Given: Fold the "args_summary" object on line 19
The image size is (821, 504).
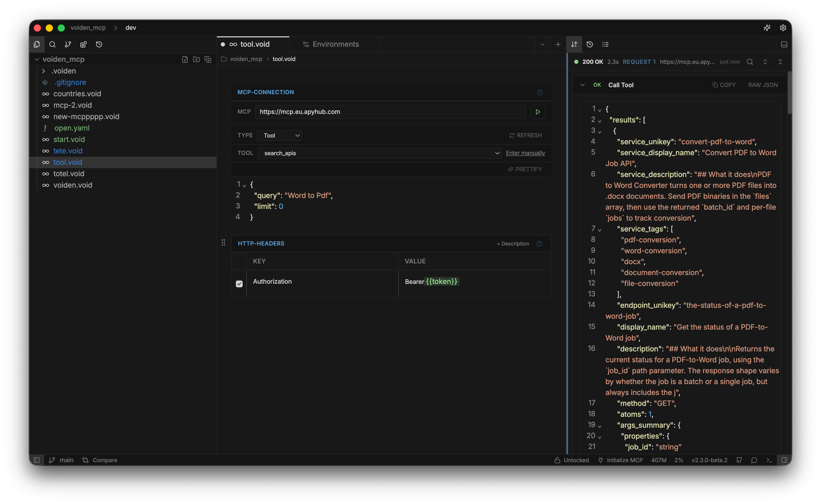Looking at the screenshot, I should [x=599, y=426].
